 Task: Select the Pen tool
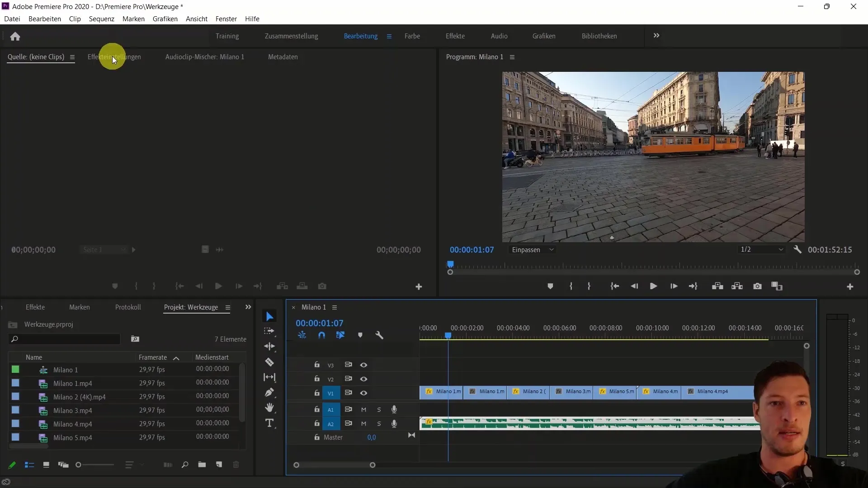point(269,392)
